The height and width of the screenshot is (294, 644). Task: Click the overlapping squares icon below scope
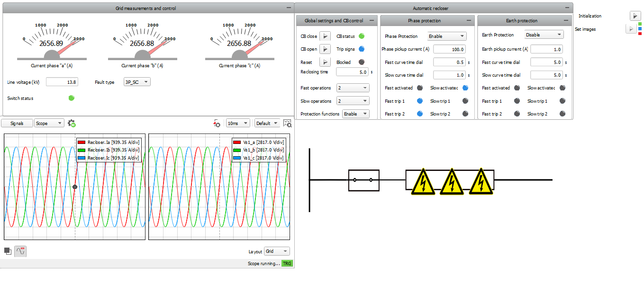8,251
